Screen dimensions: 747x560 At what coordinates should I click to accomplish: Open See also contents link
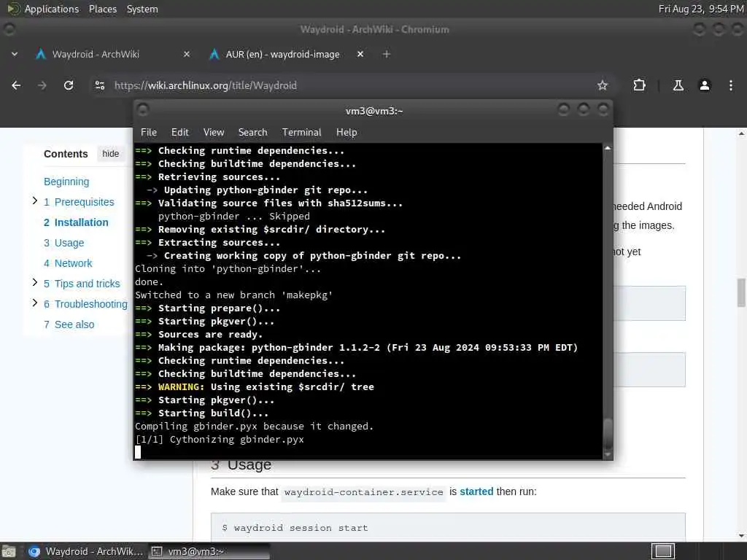click(x=69, y=324)
